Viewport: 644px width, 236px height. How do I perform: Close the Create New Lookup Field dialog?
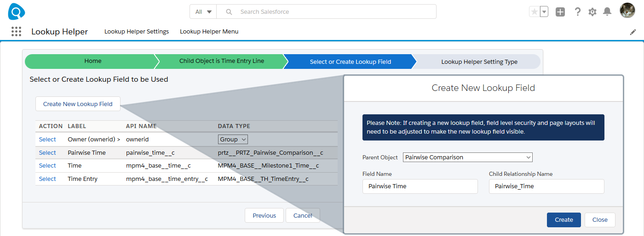(600, 220)
